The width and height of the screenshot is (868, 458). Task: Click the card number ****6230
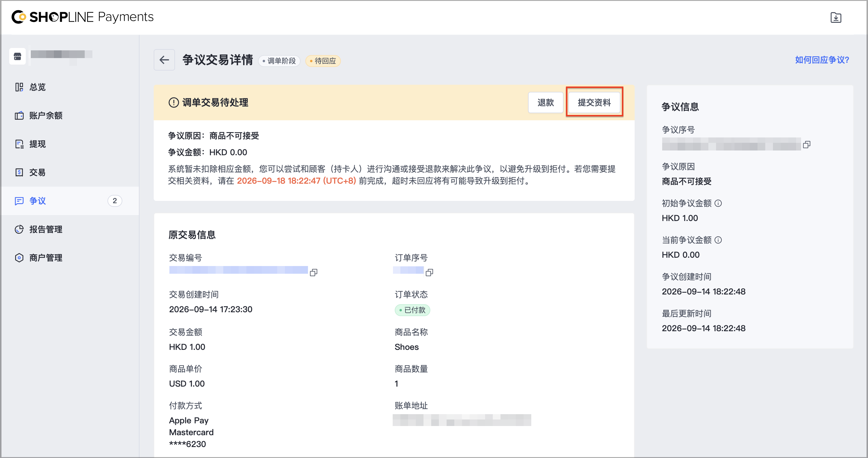[187, 444]
